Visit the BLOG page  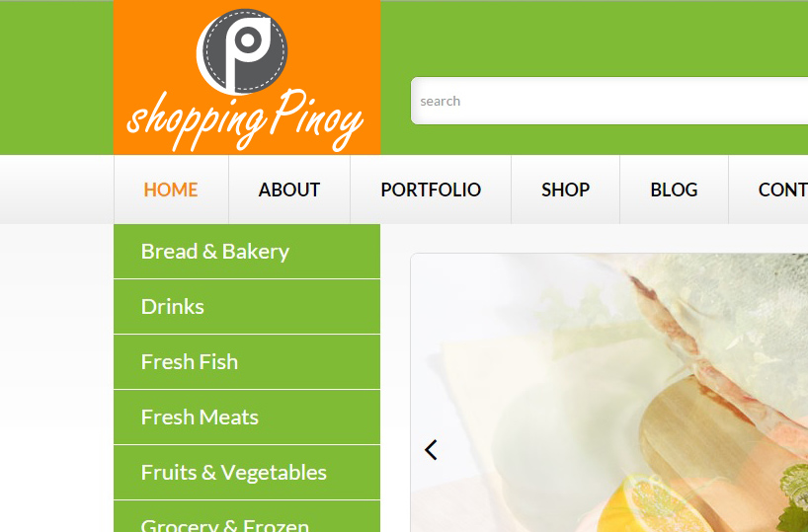(674, 190)
